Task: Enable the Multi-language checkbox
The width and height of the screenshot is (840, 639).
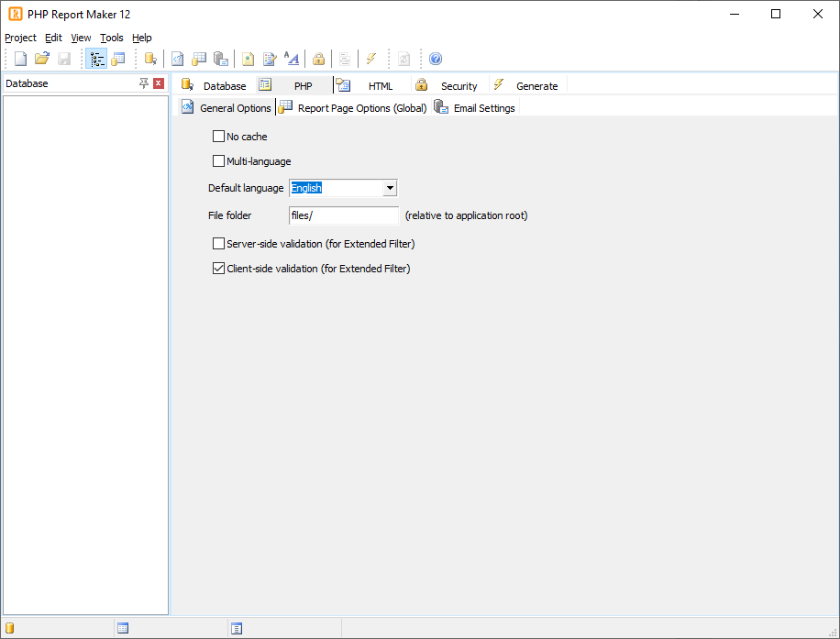Action: 218,160
